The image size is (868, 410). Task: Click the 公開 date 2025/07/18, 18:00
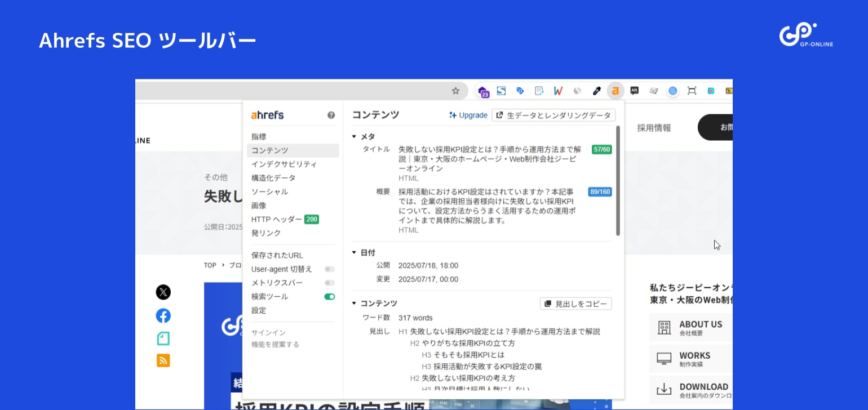[428, 266]
